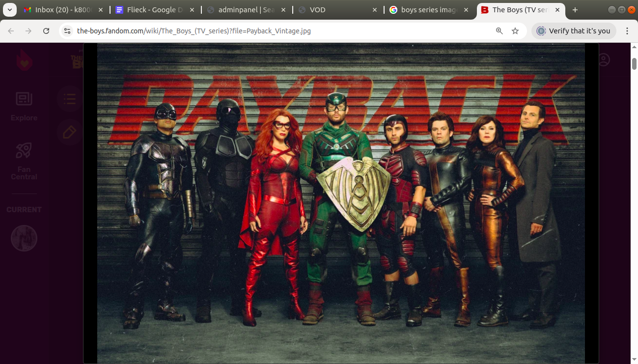Click the page vertical scrollbar thumb

[x=634, y=64]
